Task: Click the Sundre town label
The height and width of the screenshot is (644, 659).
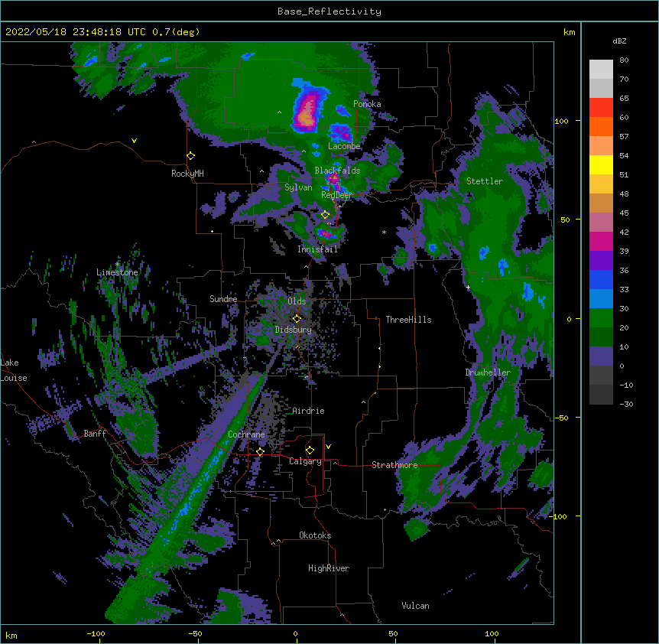Action: [x=223, y=299]
